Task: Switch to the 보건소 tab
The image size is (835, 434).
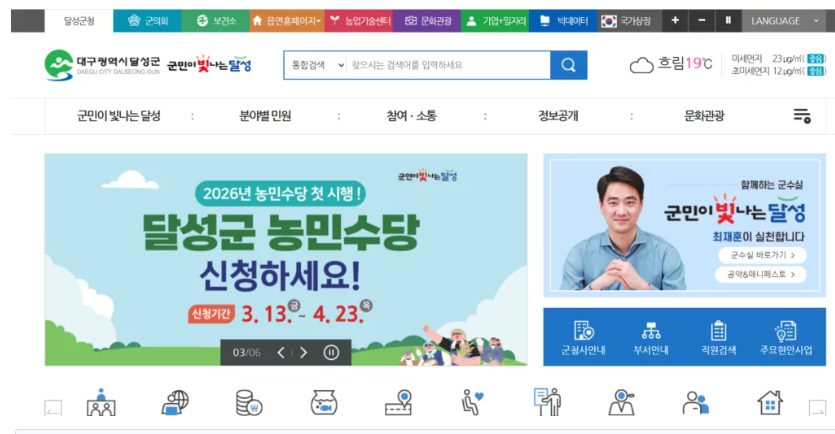Action: [215, 21]
